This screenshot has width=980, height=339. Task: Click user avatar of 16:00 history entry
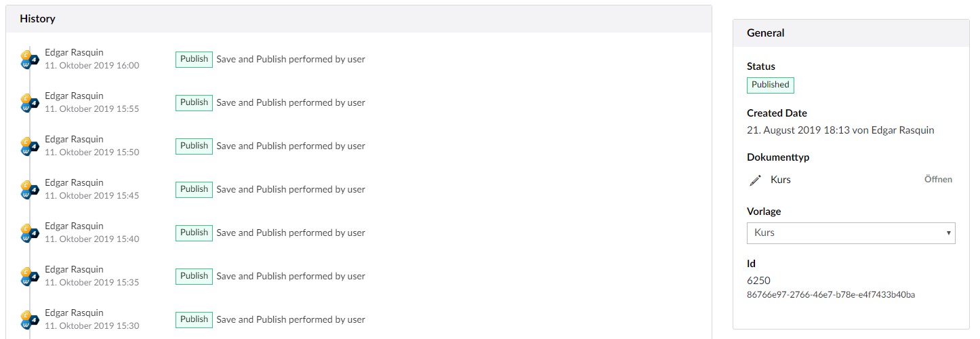30,59
